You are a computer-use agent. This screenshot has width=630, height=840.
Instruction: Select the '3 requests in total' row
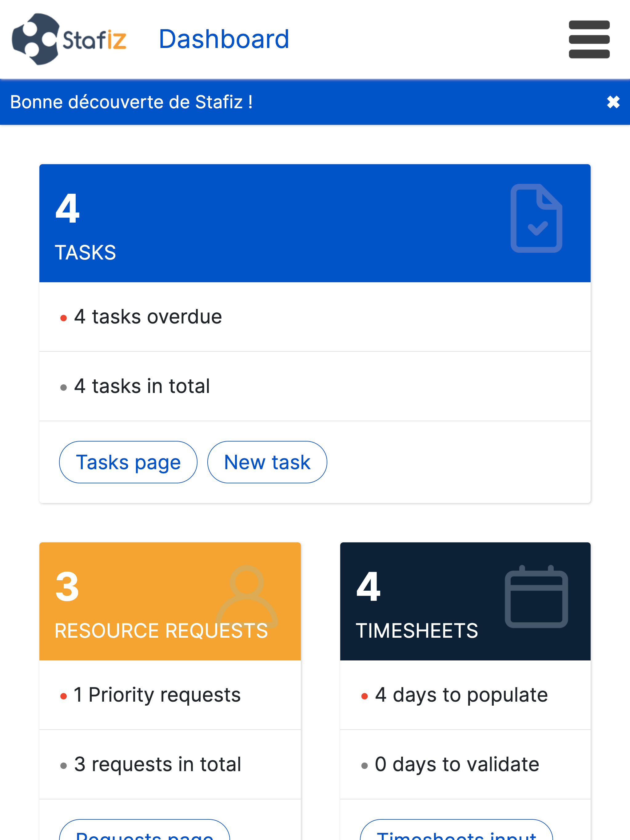170,764
